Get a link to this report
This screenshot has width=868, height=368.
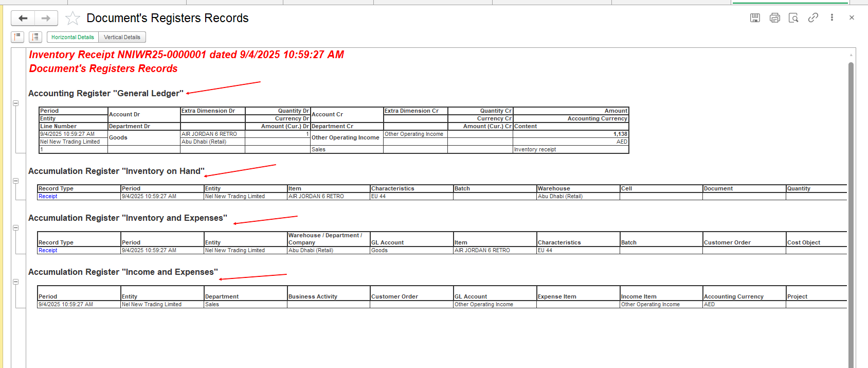pos(813,18)
